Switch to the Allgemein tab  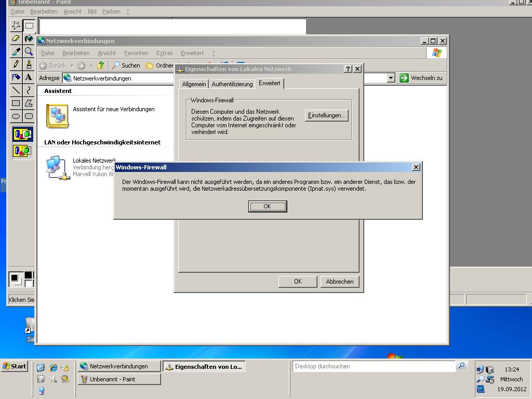194,84
